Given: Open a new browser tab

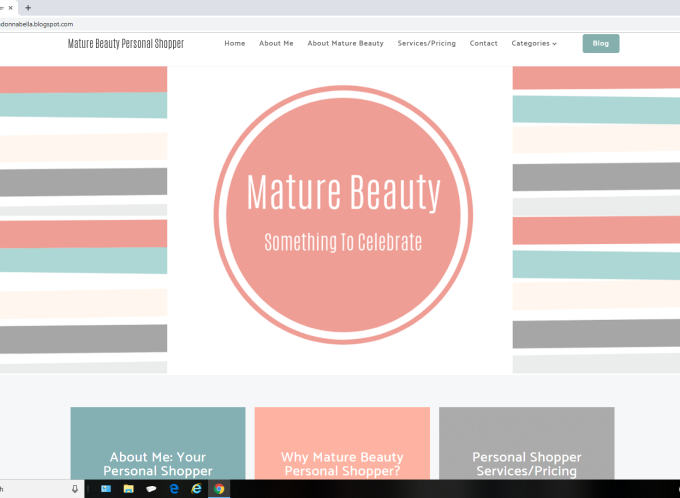Looking at the screenshot, I should tap(28, 8).
